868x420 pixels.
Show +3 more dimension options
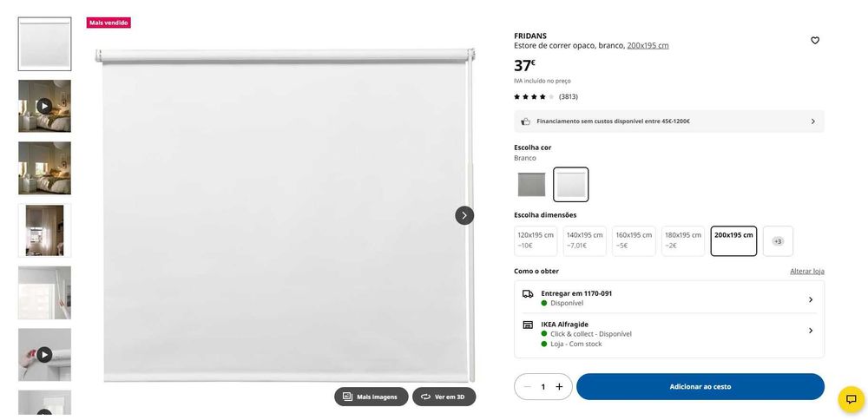point(778,241)
